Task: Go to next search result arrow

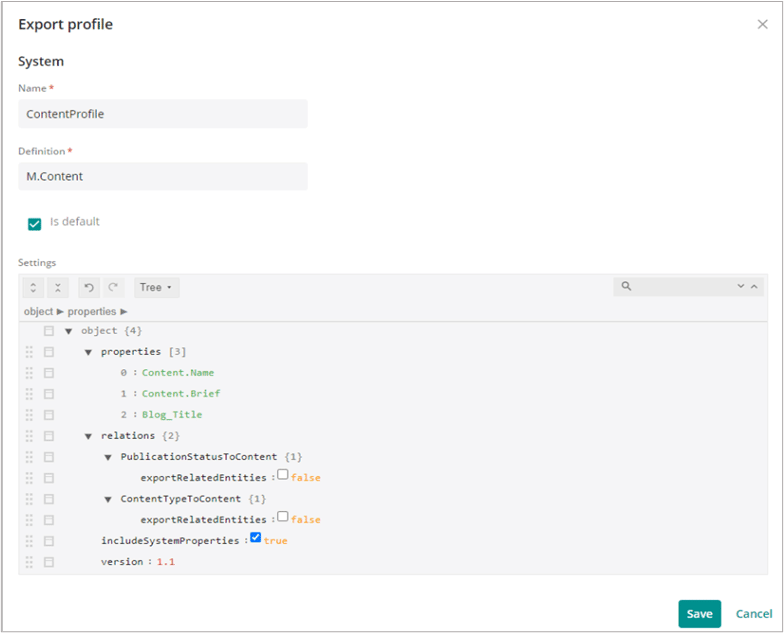Action: 740,286
